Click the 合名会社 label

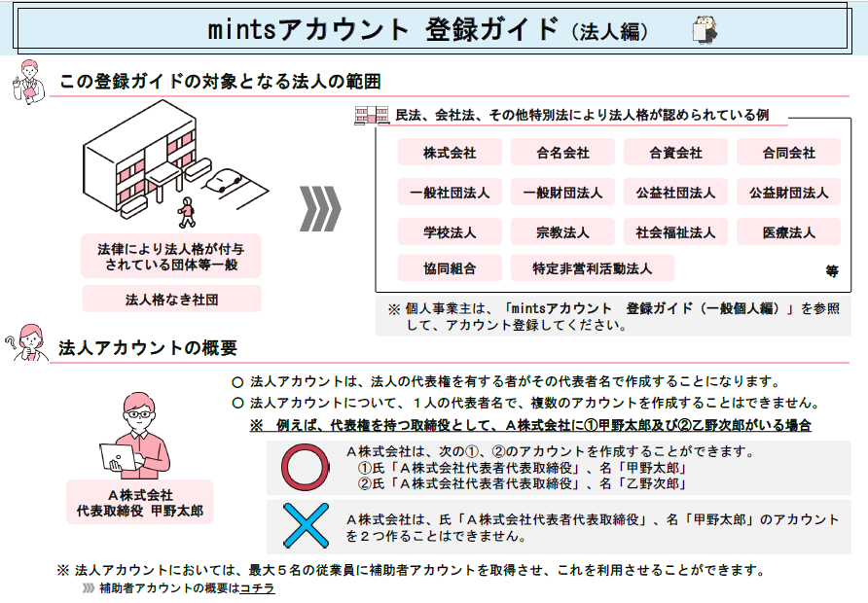562,152
